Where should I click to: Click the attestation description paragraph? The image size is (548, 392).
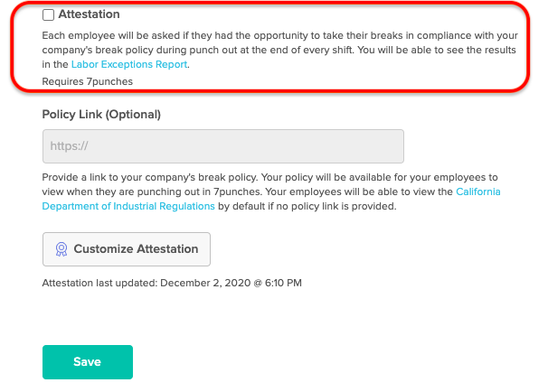(x=279, y=50)
